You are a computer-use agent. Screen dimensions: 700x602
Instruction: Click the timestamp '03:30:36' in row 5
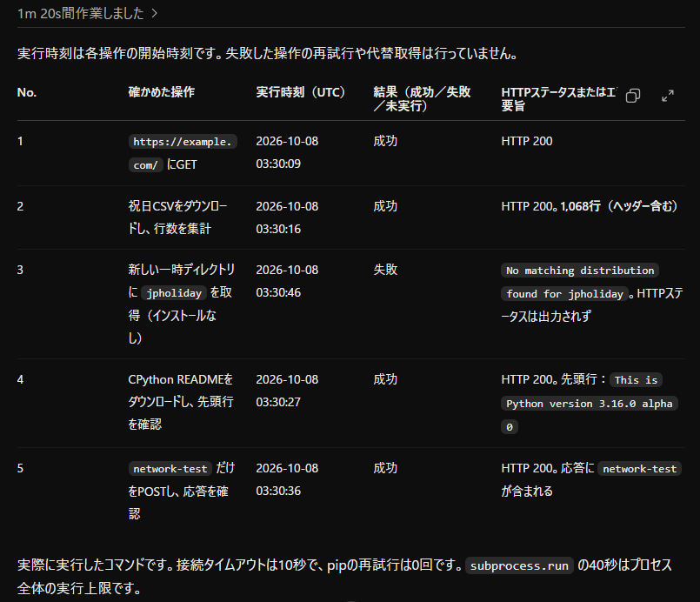[278, 491]
